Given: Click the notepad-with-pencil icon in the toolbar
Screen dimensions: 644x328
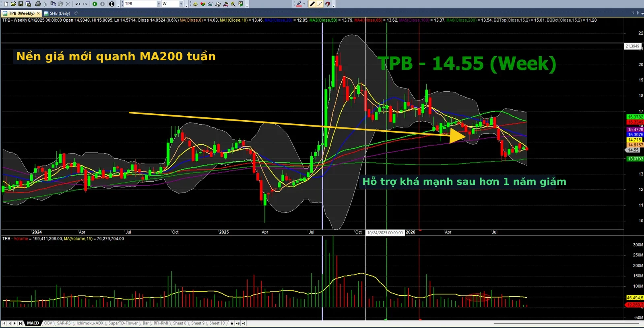Looking at the screenshot, I should point(218,4).
